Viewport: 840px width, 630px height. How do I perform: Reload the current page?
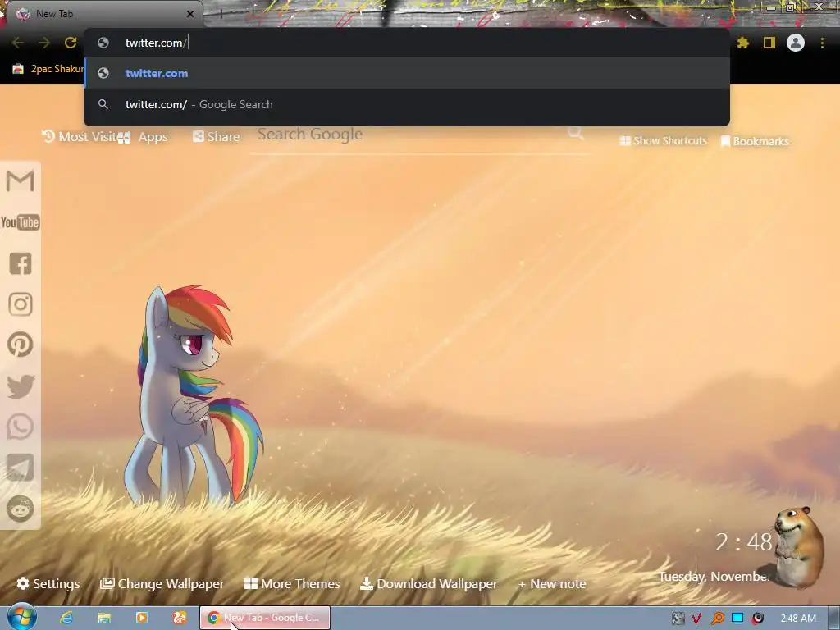coord(71,43)
